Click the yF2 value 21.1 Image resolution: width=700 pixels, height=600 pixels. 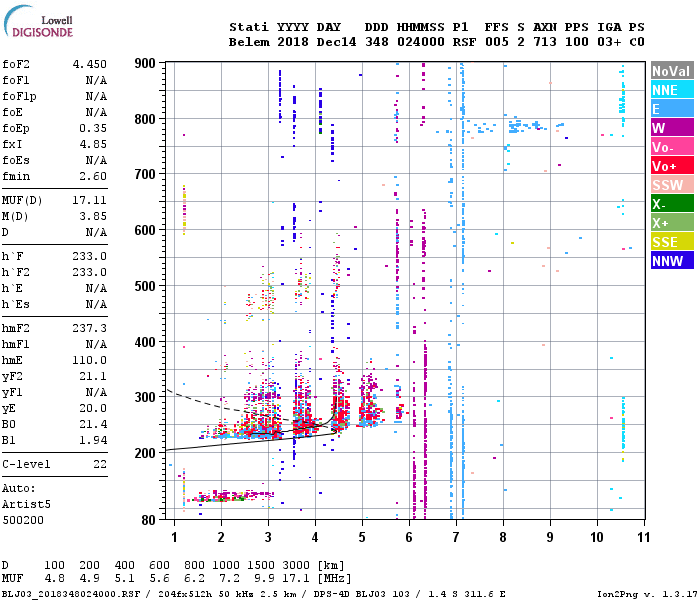point(93,376)
